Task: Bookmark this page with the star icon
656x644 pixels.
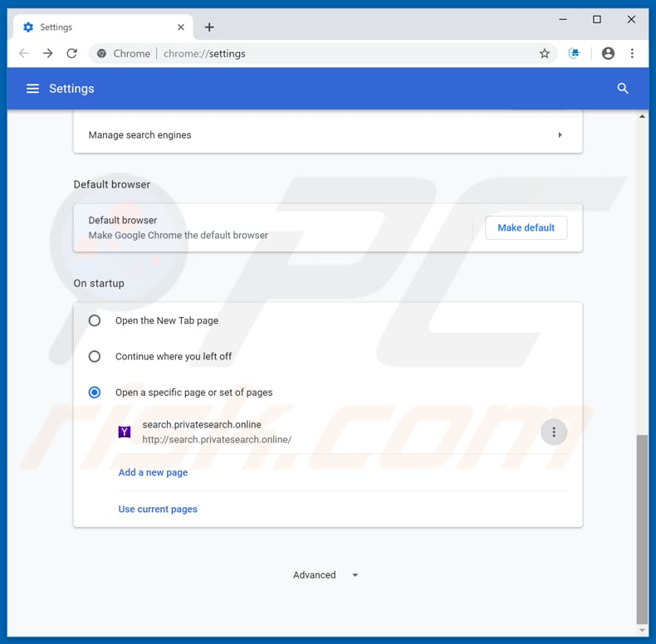Action: 544,53
